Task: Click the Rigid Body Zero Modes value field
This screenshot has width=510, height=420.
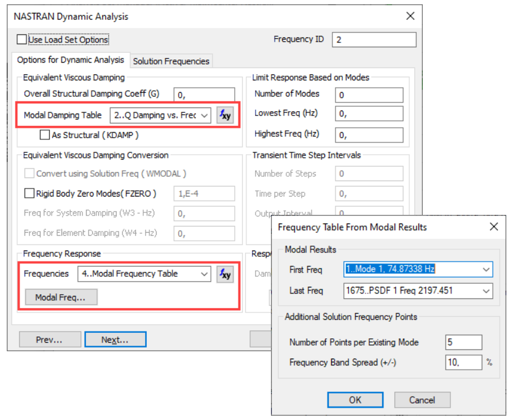Action: pyautogui.click(x=204, y=194)
